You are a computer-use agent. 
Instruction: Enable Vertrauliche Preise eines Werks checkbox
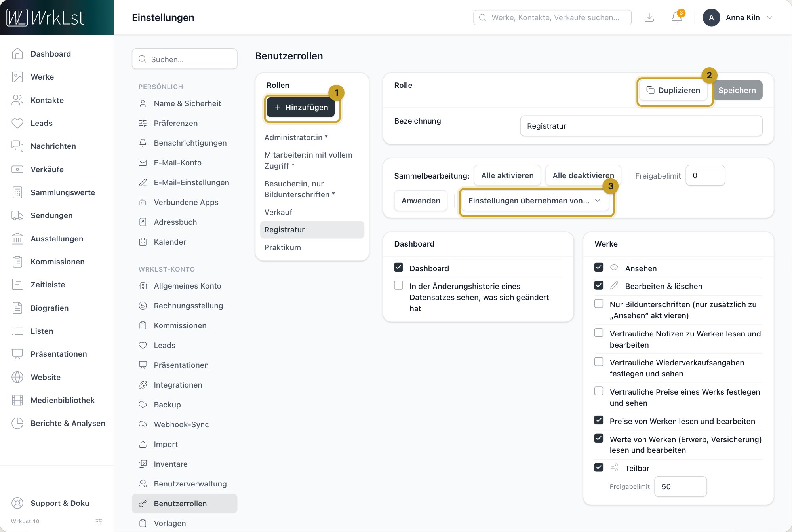(x=599, y=391)
